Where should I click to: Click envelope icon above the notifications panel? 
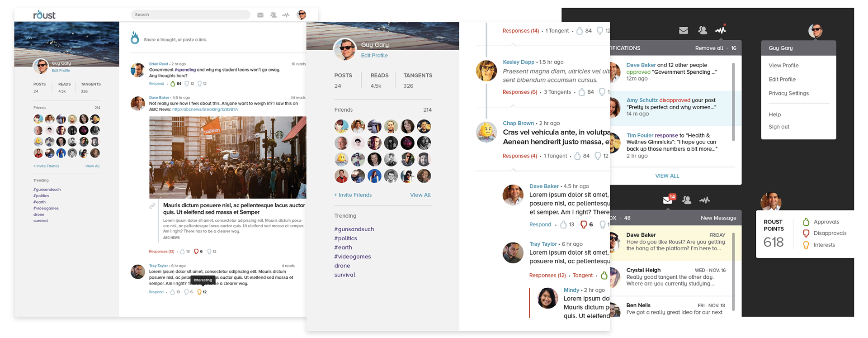(x=684, y=30)
